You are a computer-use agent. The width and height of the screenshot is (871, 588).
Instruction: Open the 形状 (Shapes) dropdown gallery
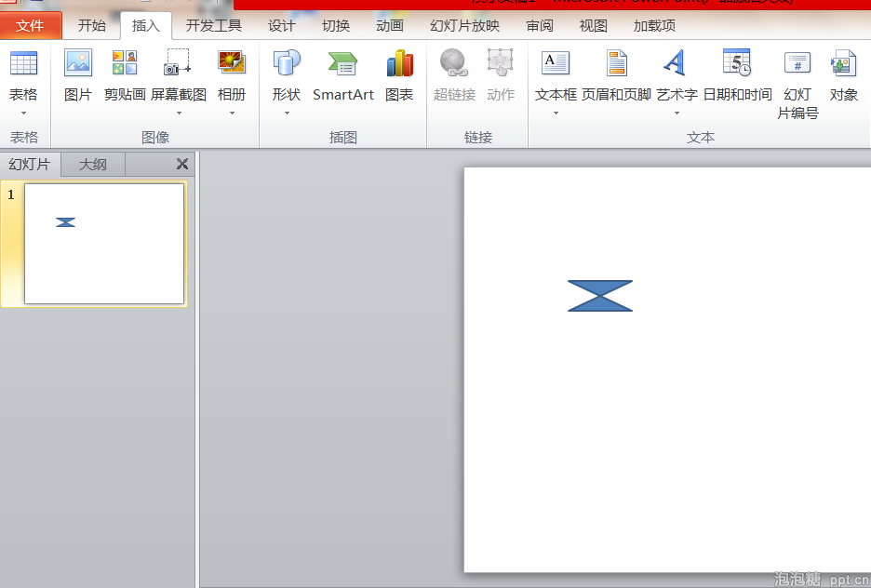287,114
